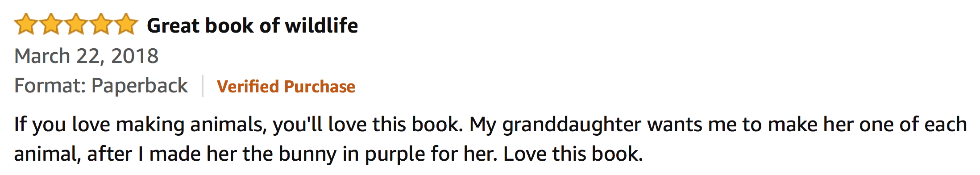Click the word 'Purchase' in orange label
This screenshot has height=175, width=980.
(320, 87)
